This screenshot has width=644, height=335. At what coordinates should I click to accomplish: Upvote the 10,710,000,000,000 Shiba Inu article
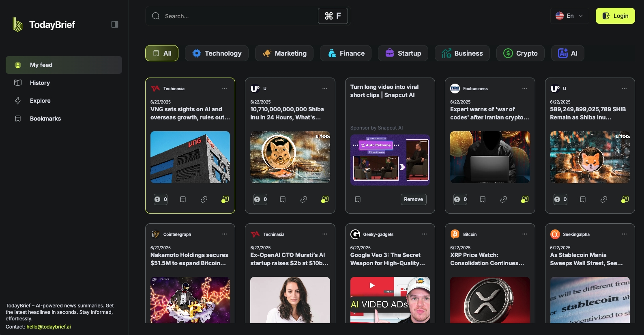[260, 199]
